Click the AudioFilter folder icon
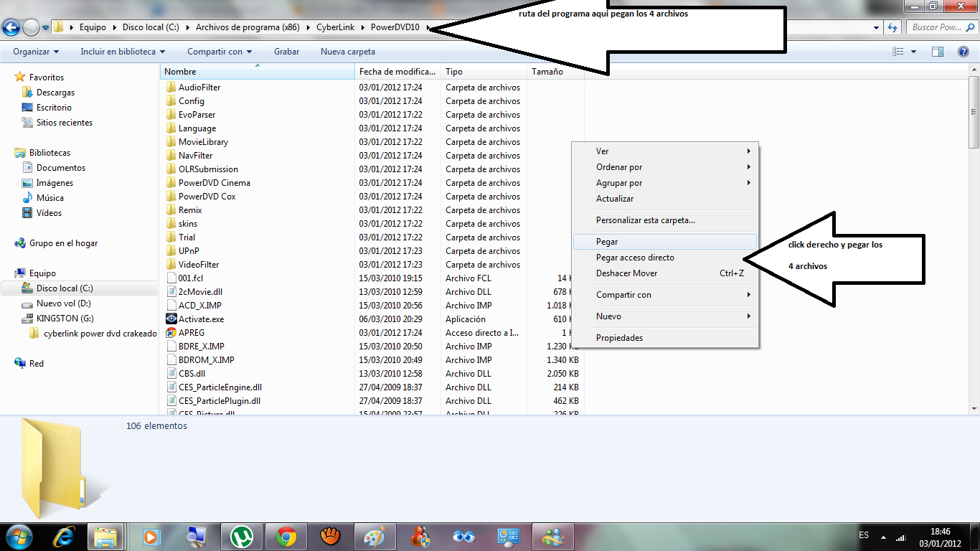Screen dimensions: 980x551 [171, 88]
